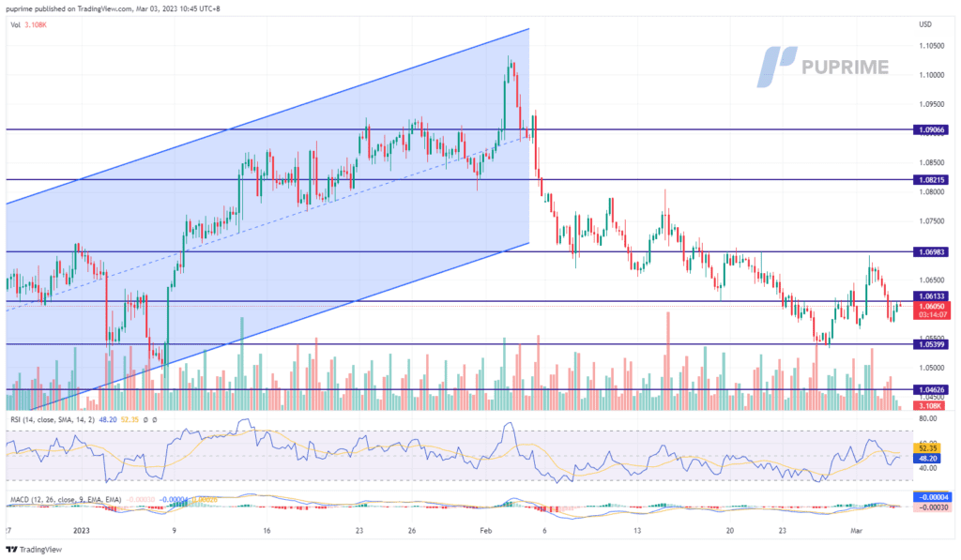Image resolution: width=961 pixels, height=560 pixels.
Task: Click the 1.04626 horizontal line price label
Action: [x=932, y=389]
